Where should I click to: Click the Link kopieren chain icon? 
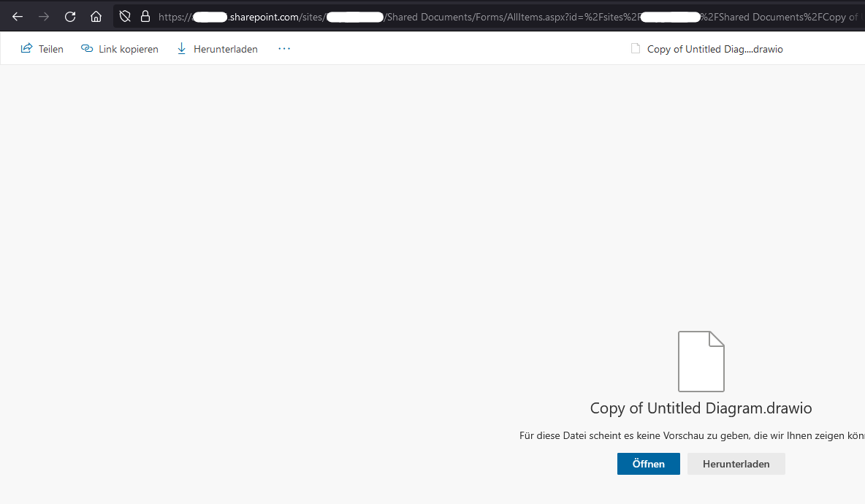coord(87,48)
